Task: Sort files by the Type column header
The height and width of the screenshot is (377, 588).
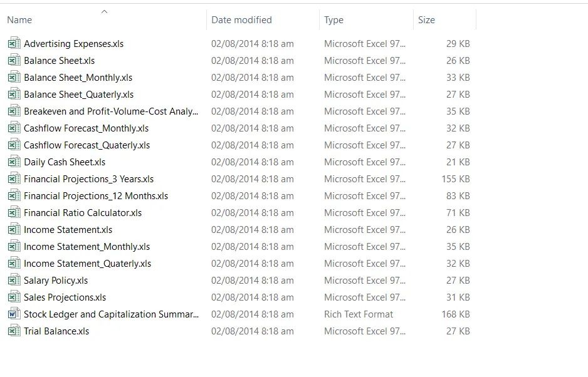Action: (x=333, y=20)
